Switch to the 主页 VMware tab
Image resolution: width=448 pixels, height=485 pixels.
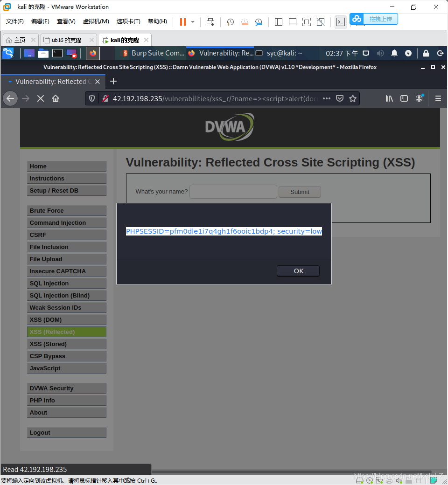(x=20, y=40)
